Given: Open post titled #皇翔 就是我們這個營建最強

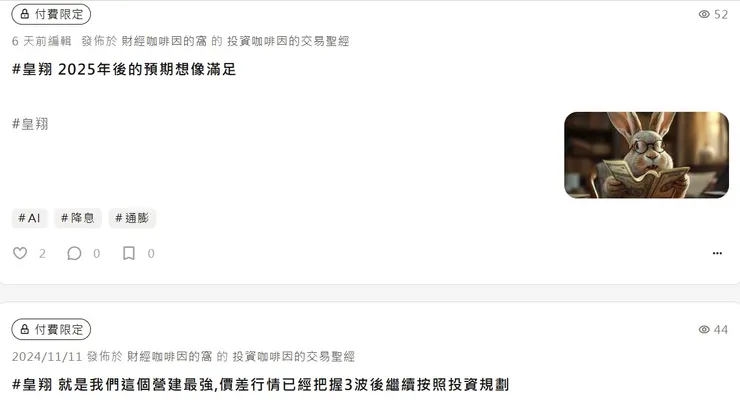Looking at the screenshot, I should click(x=260, y=385).
